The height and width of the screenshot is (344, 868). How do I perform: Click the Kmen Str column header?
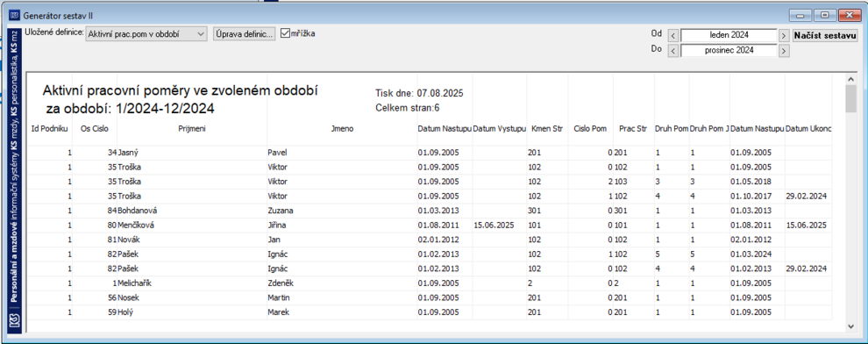click(547, 129)
